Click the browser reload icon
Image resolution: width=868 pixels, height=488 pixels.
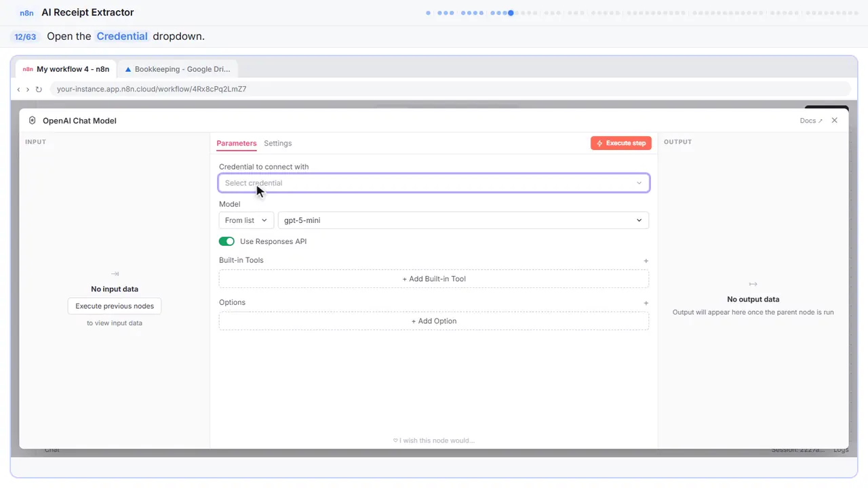(x=39, y=89)
